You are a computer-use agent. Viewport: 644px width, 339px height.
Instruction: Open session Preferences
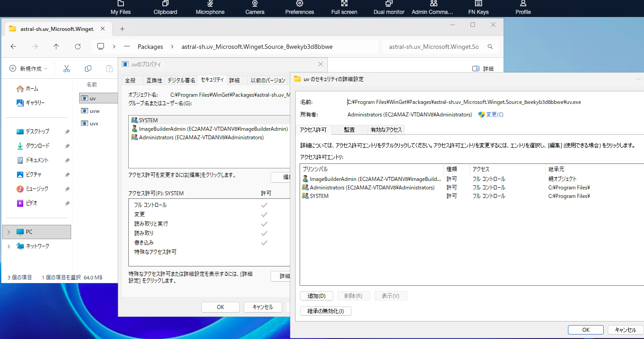click(300, 8)
